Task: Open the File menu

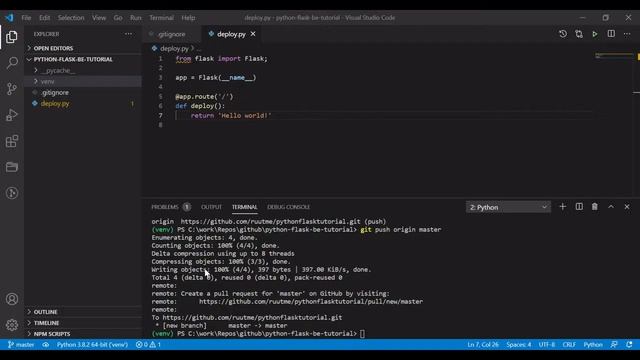Action: [26, 18]
